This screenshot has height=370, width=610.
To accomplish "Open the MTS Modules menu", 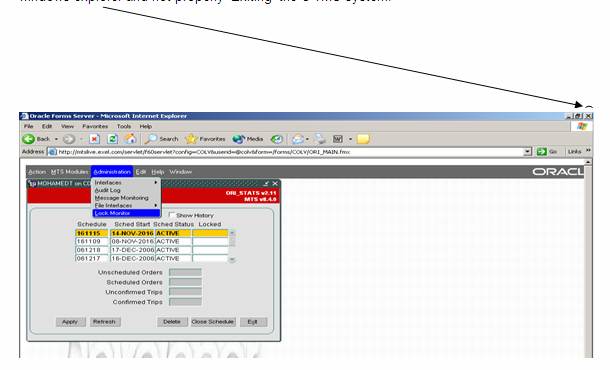I will click(x=70, y=172).
